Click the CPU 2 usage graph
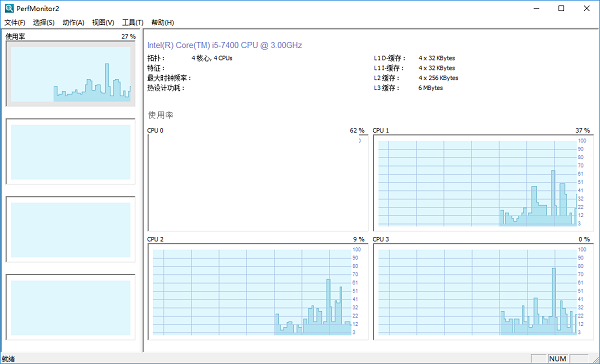Image resolution: width=600 pixels, height=364 pixels. pyautogui.click(x=258, y=292)
